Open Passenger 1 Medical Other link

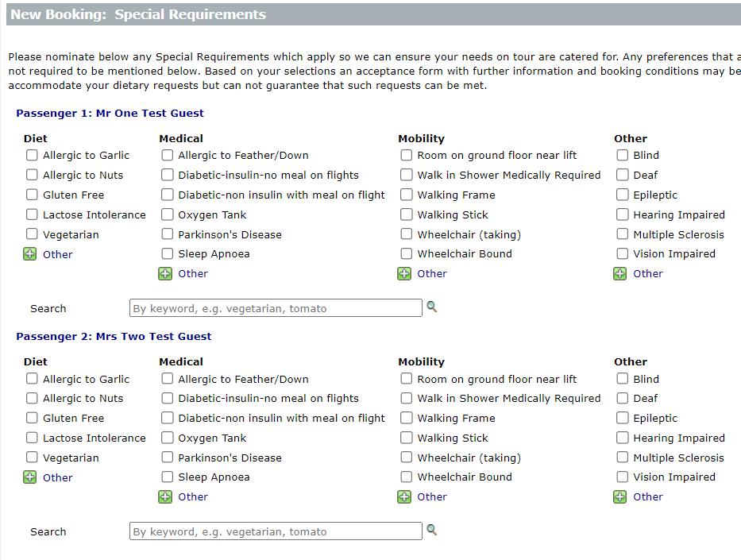coord(193,273)
